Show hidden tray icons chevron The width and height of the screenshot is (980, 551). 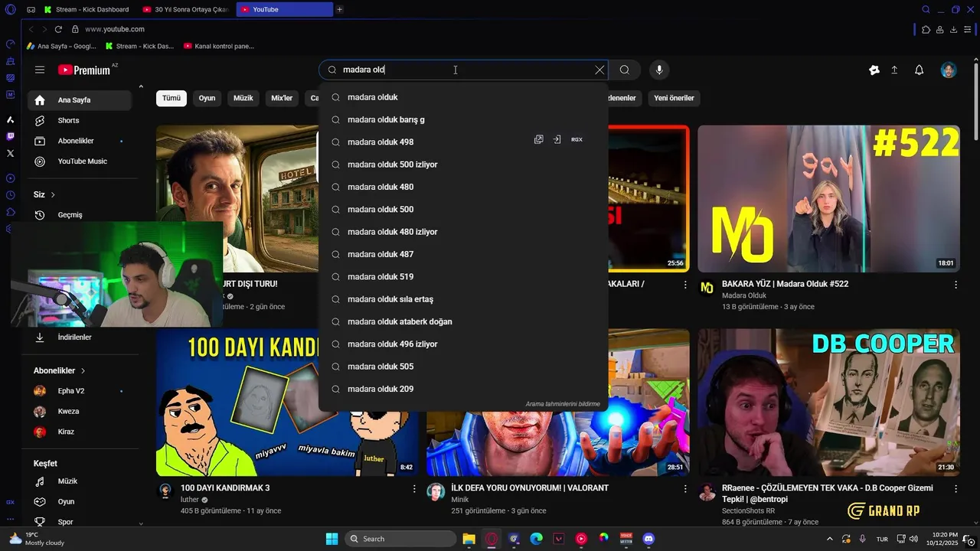click(x=830, y=539)
